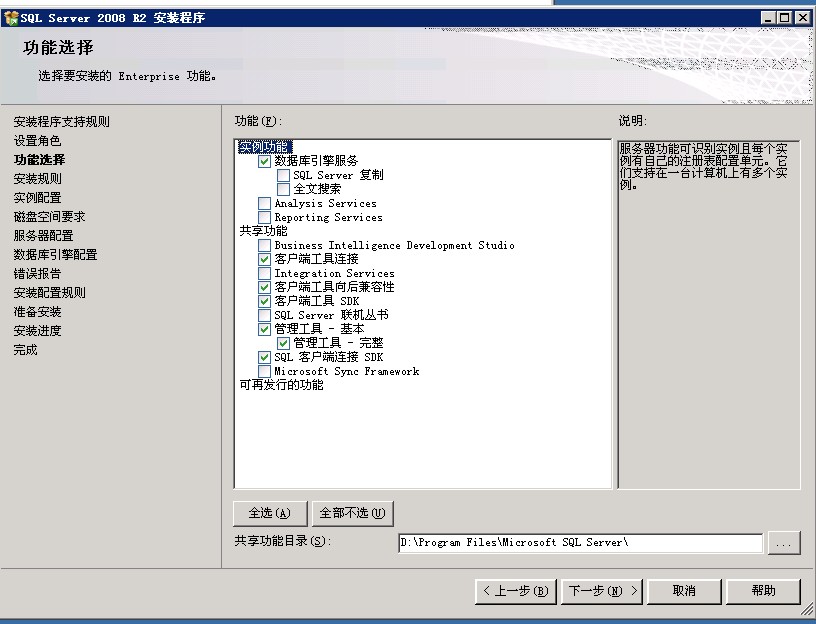The width and height of the screenshot is (816, 624).
Task: Select 设置角色 step in sidebar
Action: [x=37, y=141]
